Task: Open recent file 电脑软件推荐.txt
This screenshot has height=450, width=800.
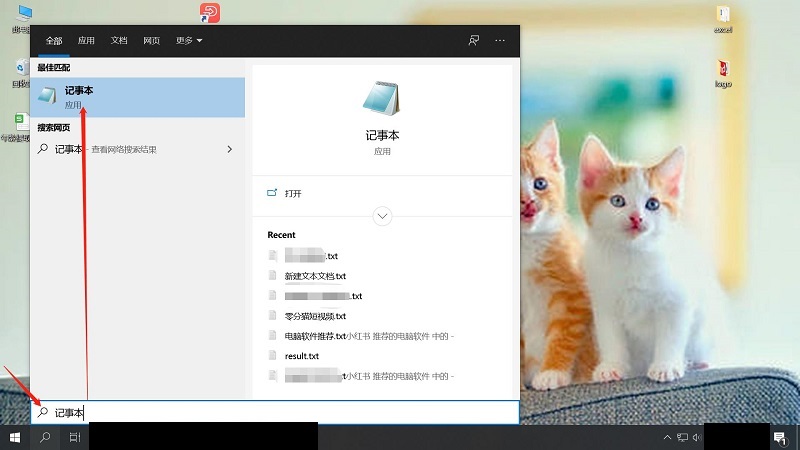Action: [x=315, y=336]
